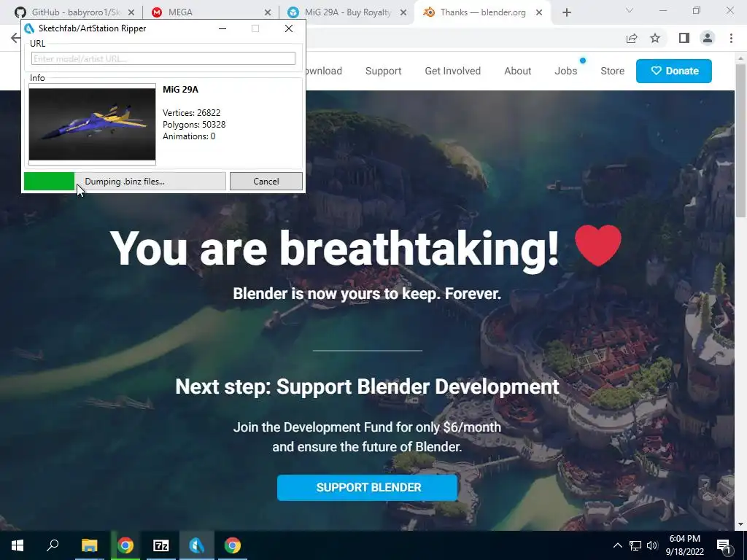Click the Dumping .binz files progress bar

tap(125, 182)
